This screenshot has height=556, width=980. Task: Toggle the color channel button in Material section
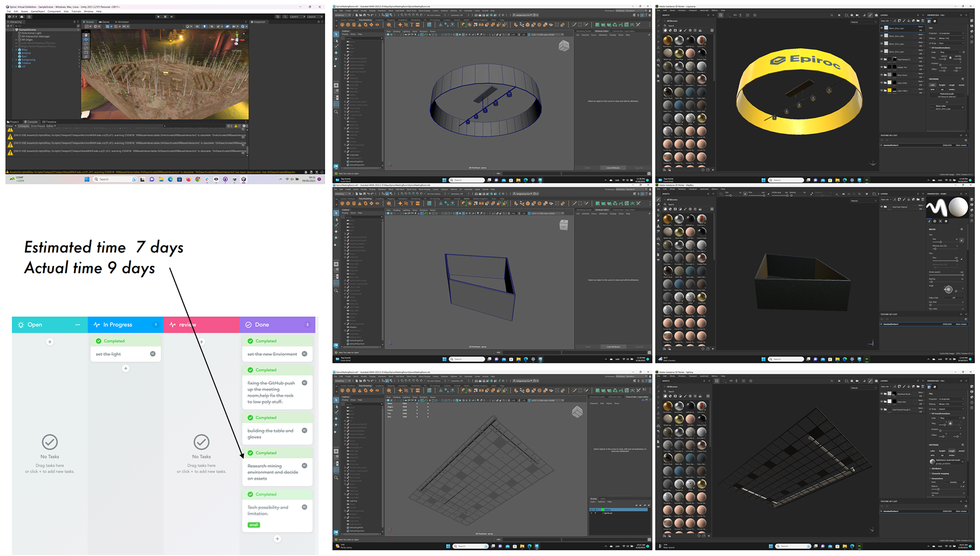point(933,85)
